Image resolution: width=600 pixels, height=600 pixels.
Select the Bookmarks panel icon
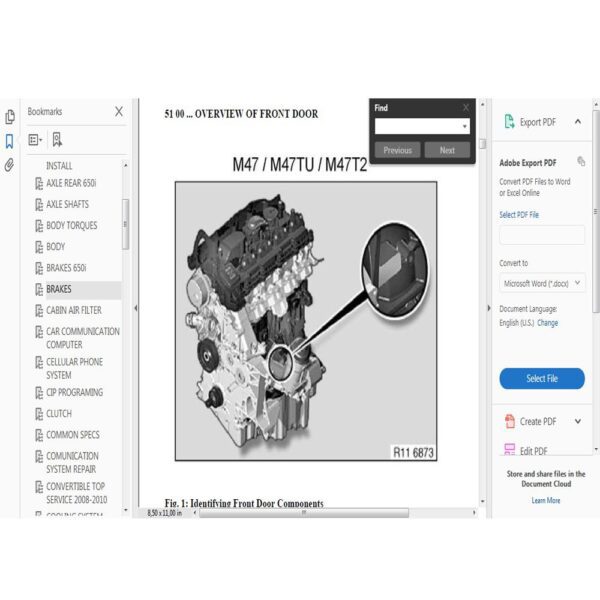tap(10, 141)
